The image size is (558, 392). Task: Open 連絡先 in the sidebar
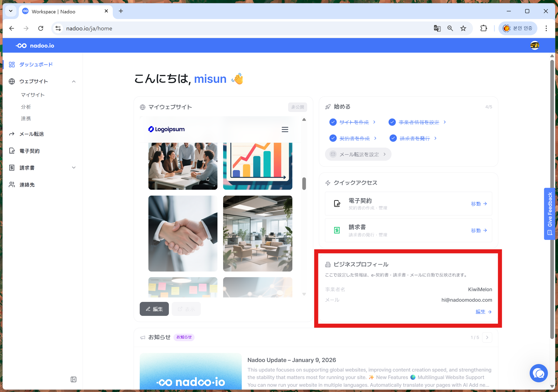coord(27,185)
